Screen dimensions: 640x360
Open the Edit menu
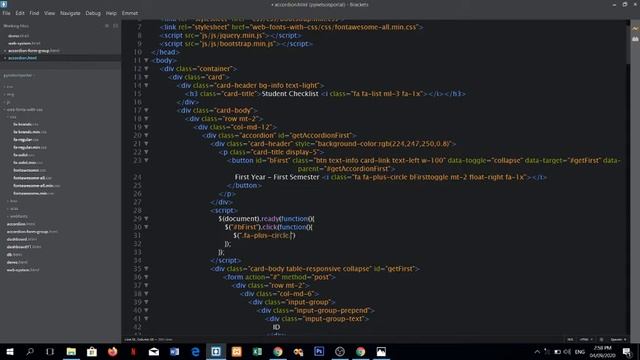(20, 13)
